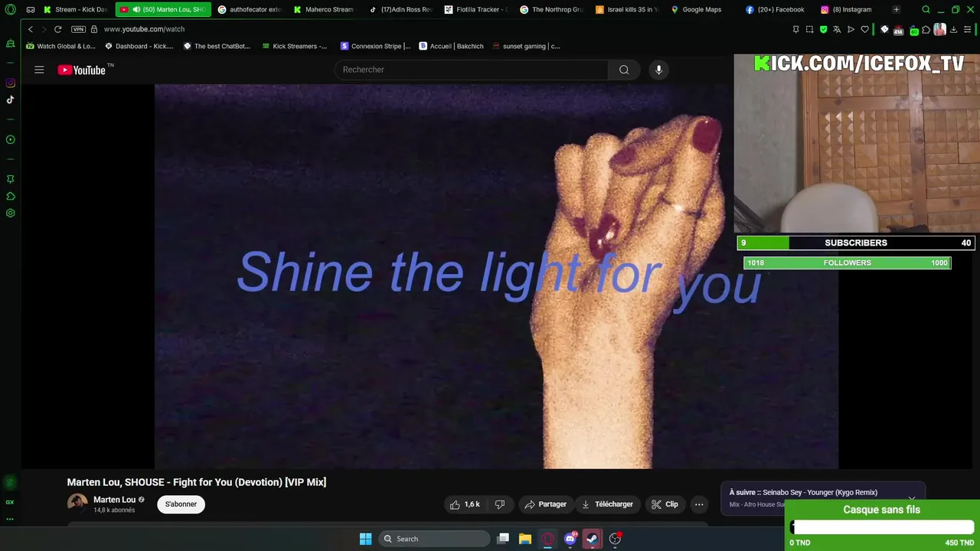Open the downloads arrow in toolbar
This screenshot has width=980, height=551.
coord(953,29)
